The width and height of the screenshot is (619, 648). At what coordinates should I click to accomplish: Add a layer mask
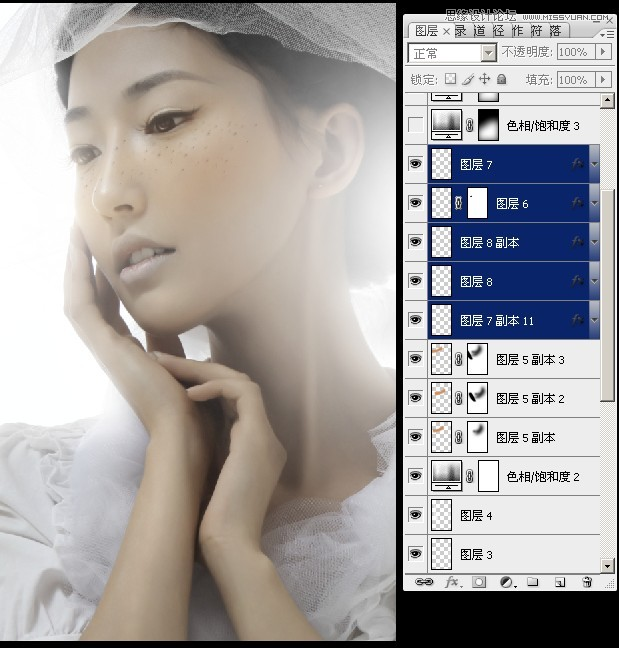click(x=479, y=582)
